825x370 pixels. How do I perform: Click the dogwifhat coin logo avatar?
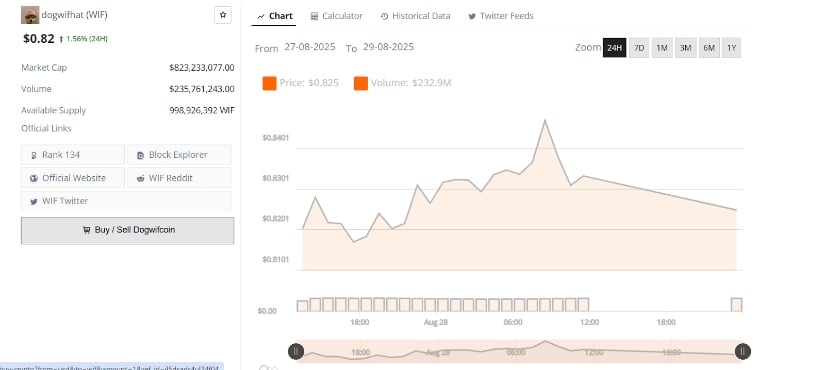[x=30, y=15]
